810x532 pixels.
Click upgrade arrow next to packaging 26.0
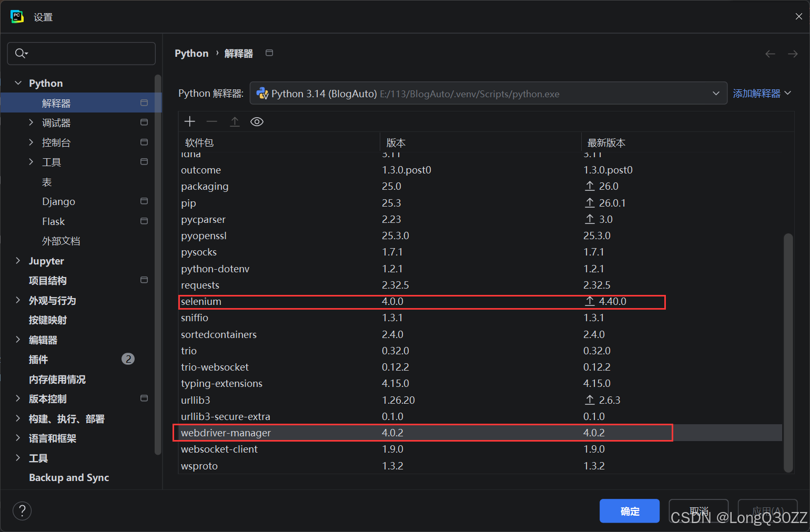pyautogui.click(x=590, y=186)
